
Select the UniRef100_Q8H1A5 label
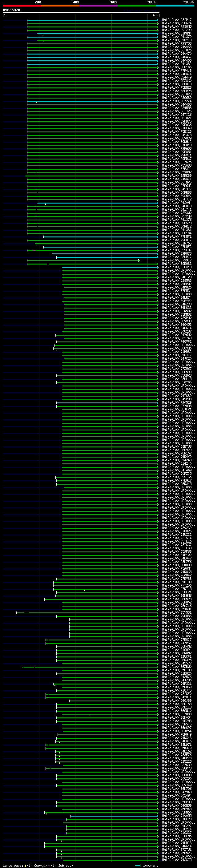tap(176, 67)
